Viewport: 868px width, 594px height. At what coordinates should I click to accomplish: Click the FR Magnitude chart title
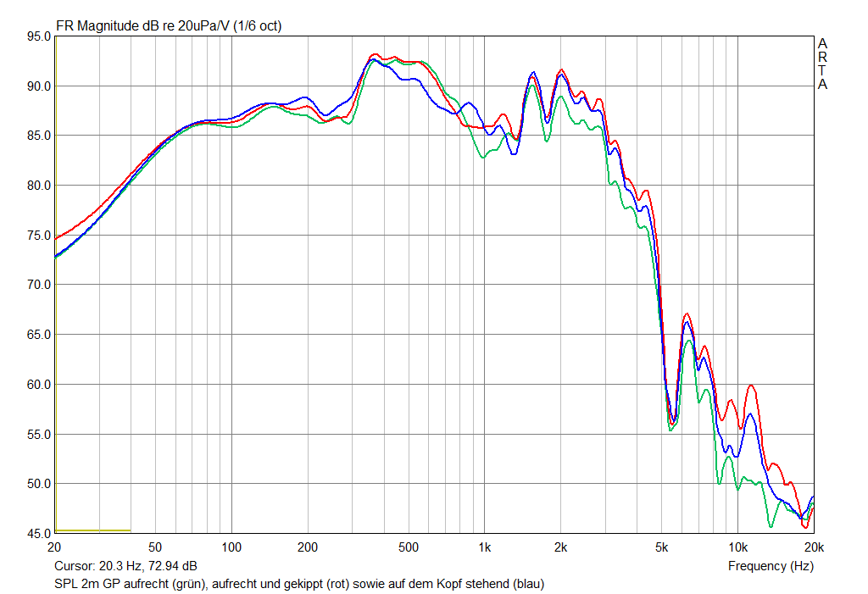[x=169, y=26]
